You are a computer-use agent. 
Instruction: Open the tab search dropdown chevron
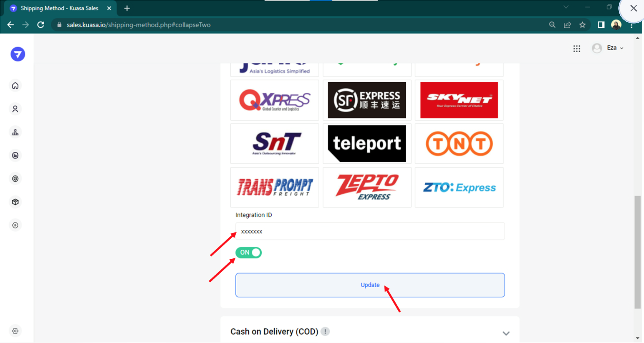pyautogui.click(x=566, y=7)
